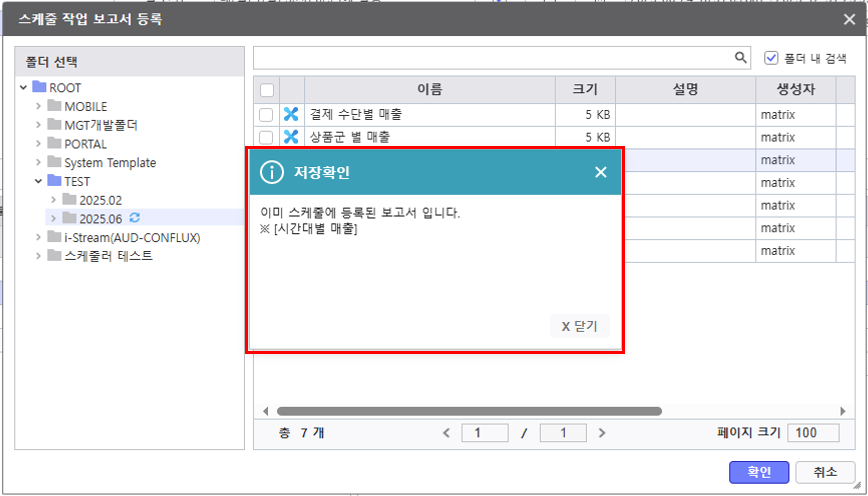The image size is (868, 496).
Task: Click the search magnifier icon
Action: click(x=740, y=58)
